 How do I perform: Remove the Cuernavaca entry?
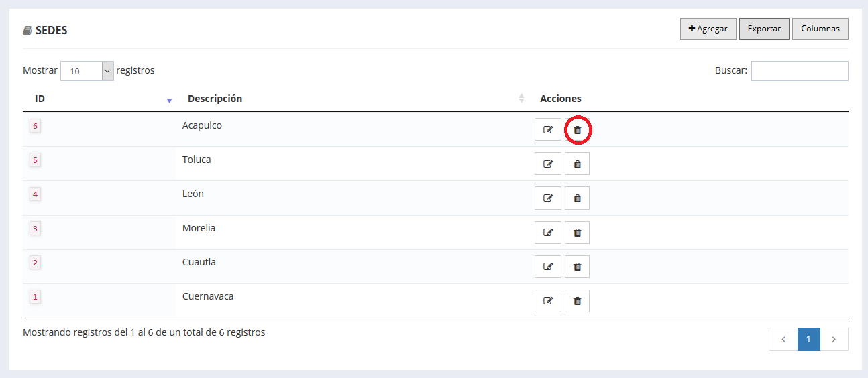[577, 301]
